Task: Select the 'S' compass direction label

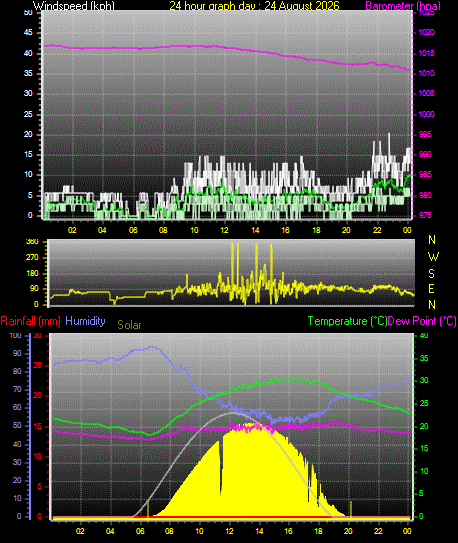Action: tap(431, 274)
